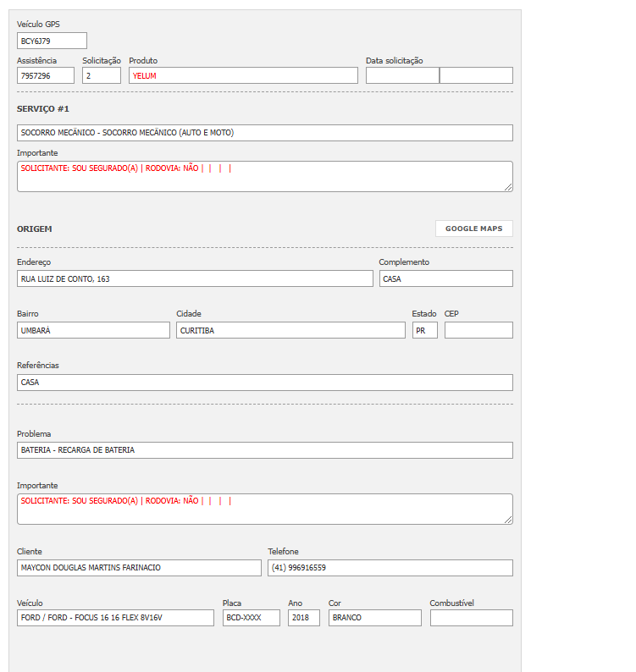Click the Cliente name field
The image size is (636, 672).
point(139,568)
